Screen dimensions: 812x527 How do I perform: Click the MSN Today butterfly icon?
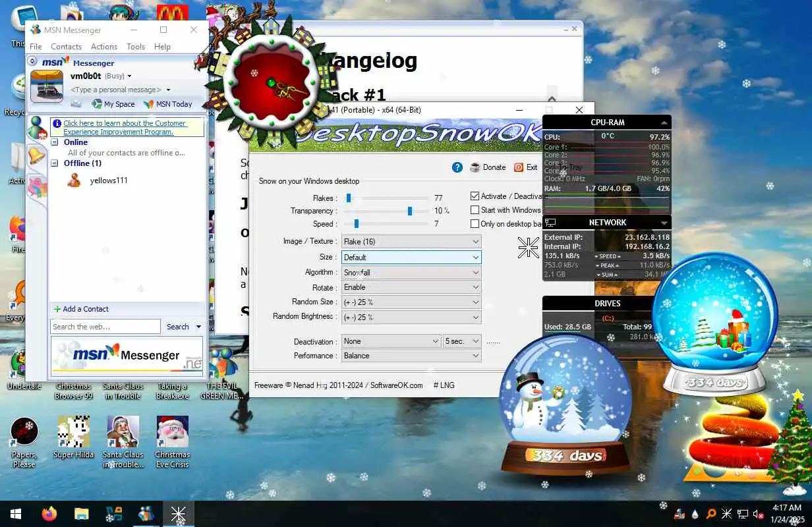(x=149, y=104)
